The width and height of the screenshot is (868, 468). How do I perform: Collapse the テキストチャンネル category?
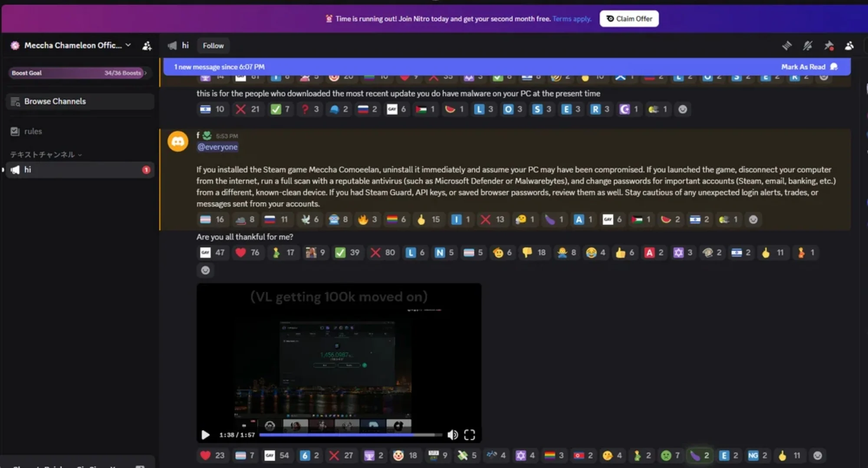[x=46, y=154]
